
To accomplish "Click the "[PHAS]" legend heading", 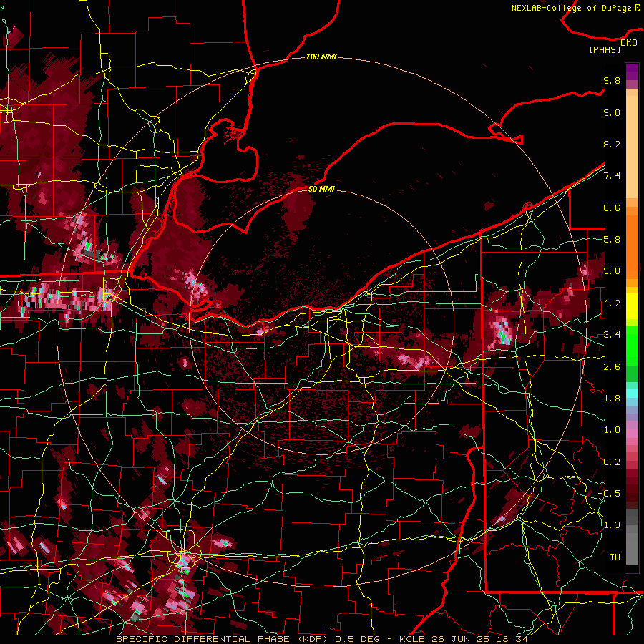I will (x=605, y=49).
